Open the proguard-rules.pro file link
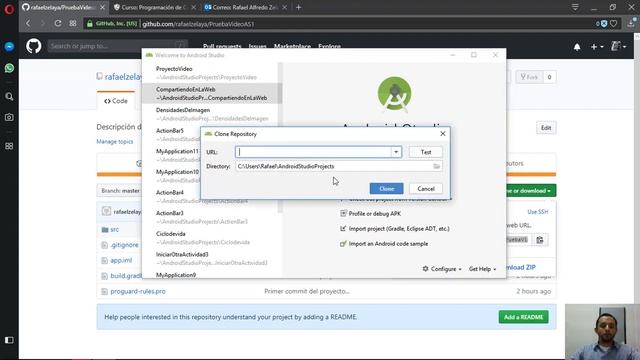This screenshot has width=640, height=360. [138, 291]
